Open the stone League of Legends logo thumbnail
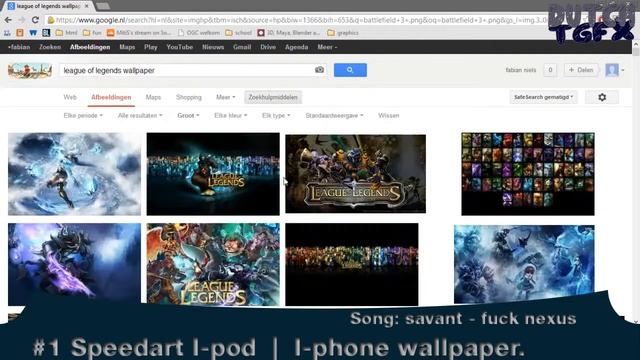 pyautogui.click(x=356, y=174)
